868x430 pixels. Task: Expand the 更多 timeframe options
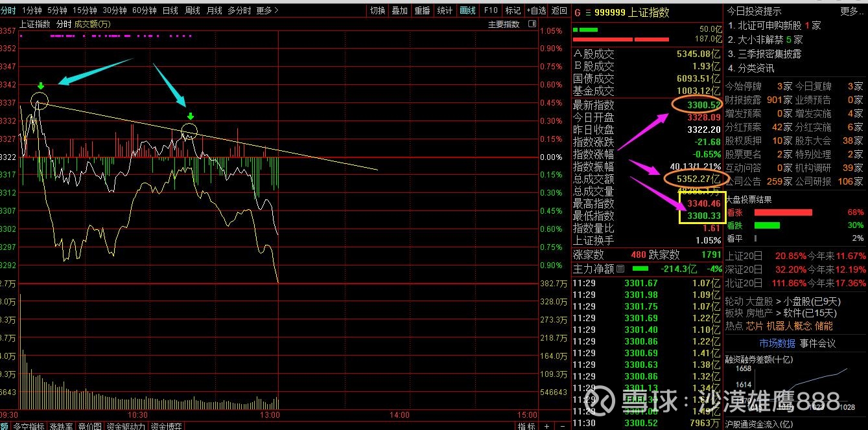[267, 10]
